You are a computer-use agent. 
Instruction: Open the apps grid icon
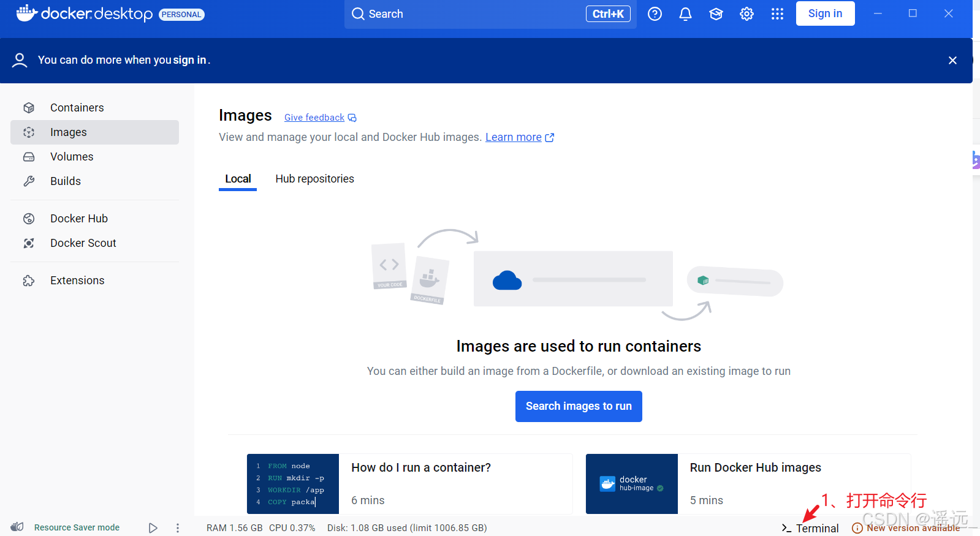tap(777, 13)
